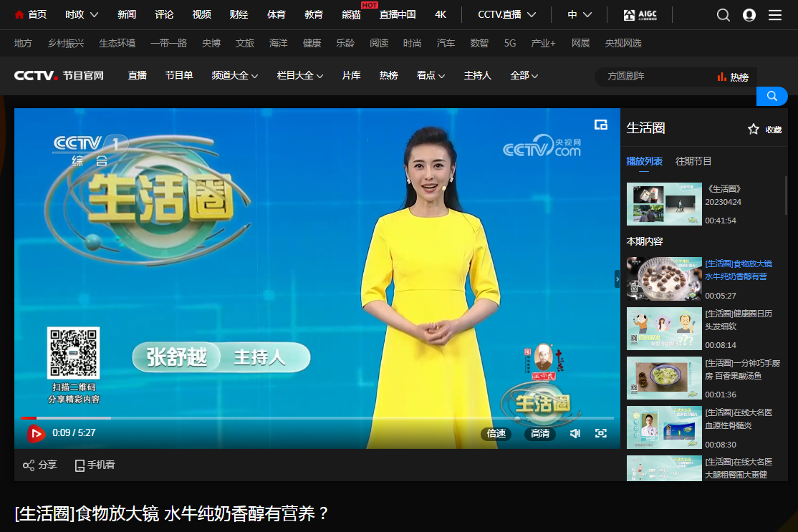Click video title 食物放大镜 水牛纯奶香醇有营养
Image resolution: width=798 pixels, height=532 pixels.
pos(171,513)
